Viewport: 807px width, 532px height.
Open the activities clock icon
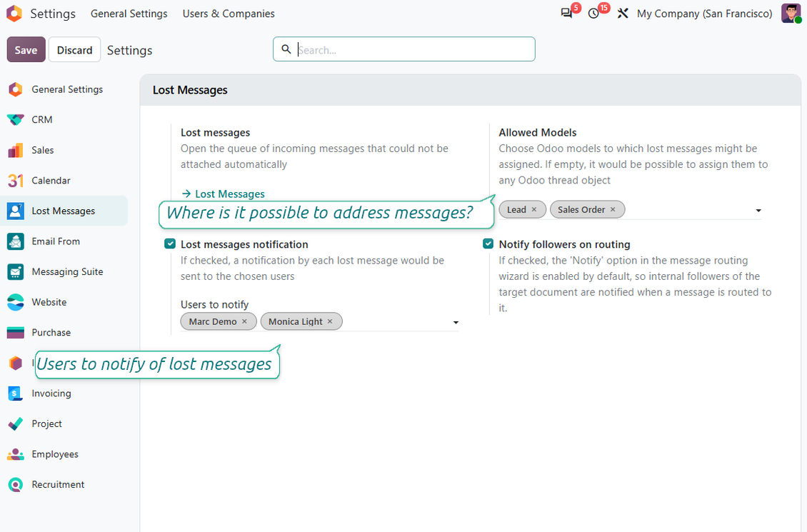coord(594,14)
